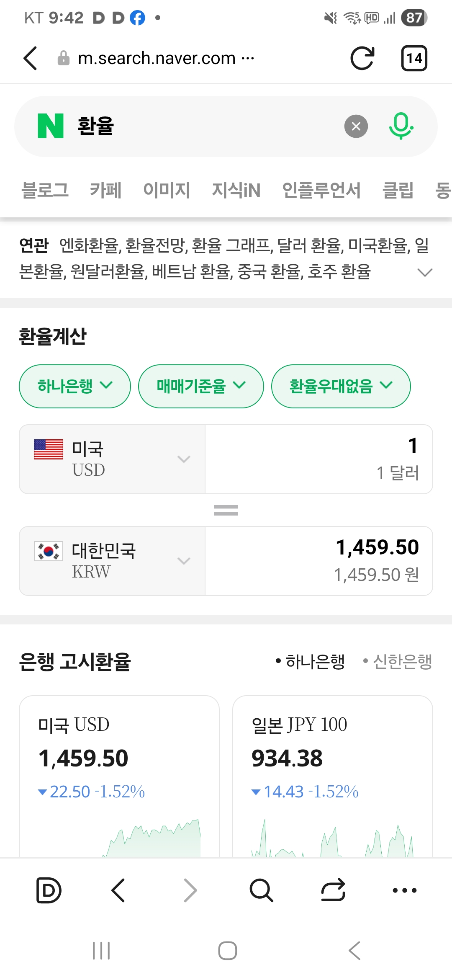This screenshot has height=980, width=452.
Task: Open the 14 tabs switcher
Action: (414, 58)
